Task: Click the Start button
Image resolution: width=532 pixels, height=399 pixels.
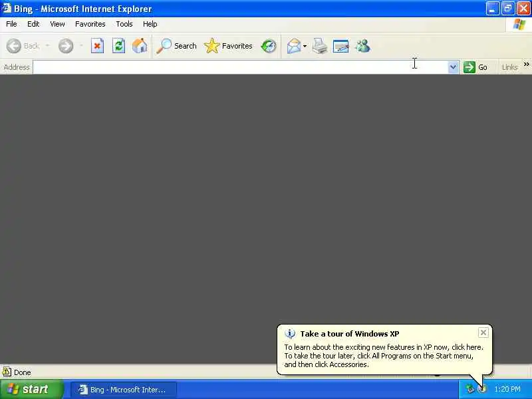Action: click(31, 389)
